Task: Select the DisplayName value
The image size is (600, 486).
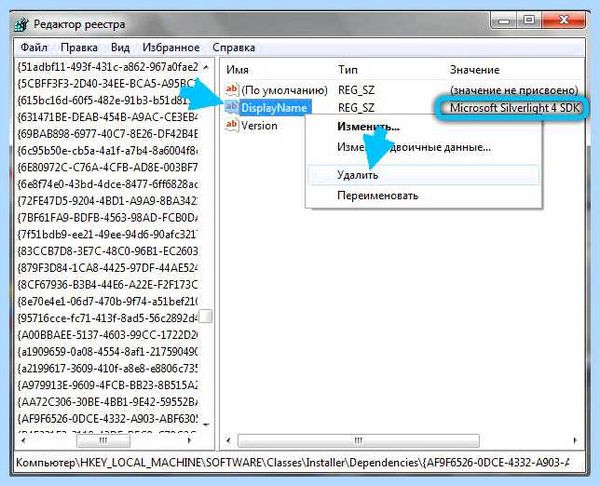Action: [274, 108]
